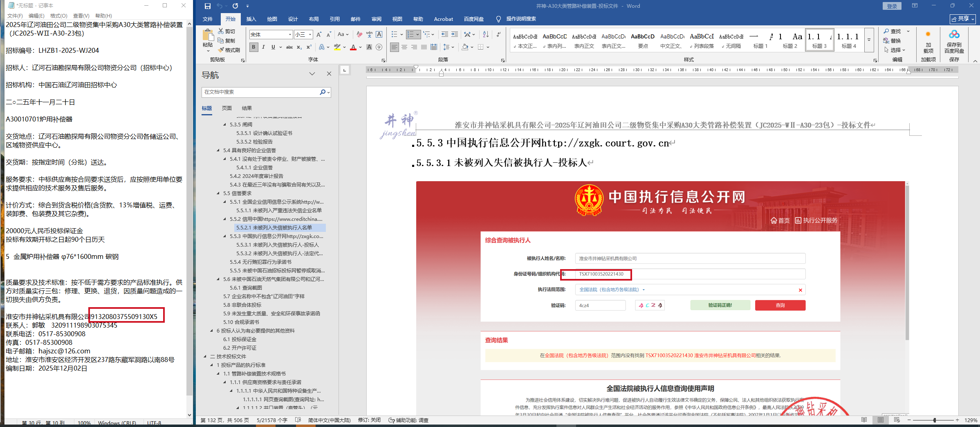980x427 pixels.
Task: Click the Cut (剪切) scissors button
Action: pyautogui.click(x=226, y=31)
